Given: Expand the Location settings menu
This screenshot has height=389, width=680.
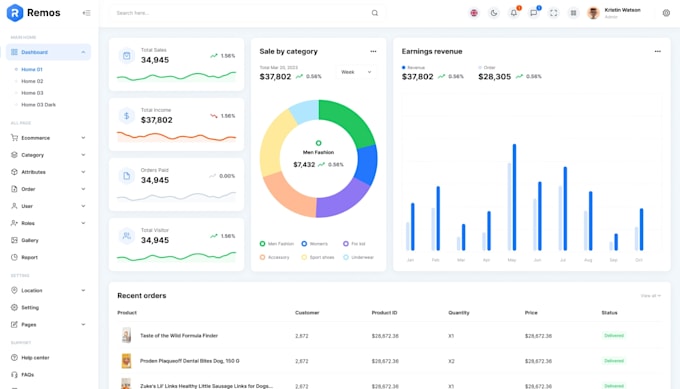Looking at the screenshot, I should (x=48, y=291).
